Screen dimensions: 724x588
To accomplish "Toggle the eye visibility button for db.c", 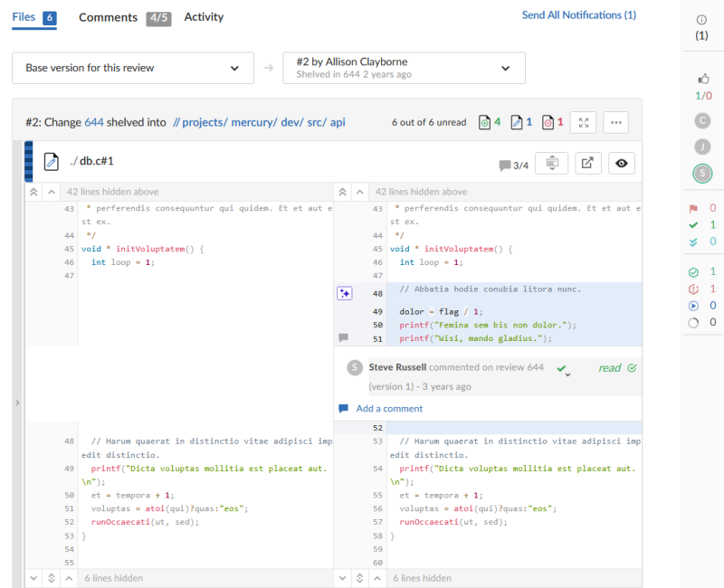I will [621, 163].
